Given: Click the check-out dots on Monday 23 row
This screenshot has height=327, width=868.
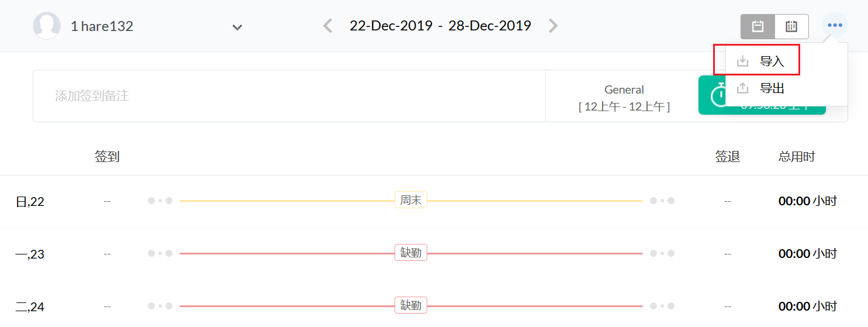Looking at the screenshot, I should [x=662, y=253].
